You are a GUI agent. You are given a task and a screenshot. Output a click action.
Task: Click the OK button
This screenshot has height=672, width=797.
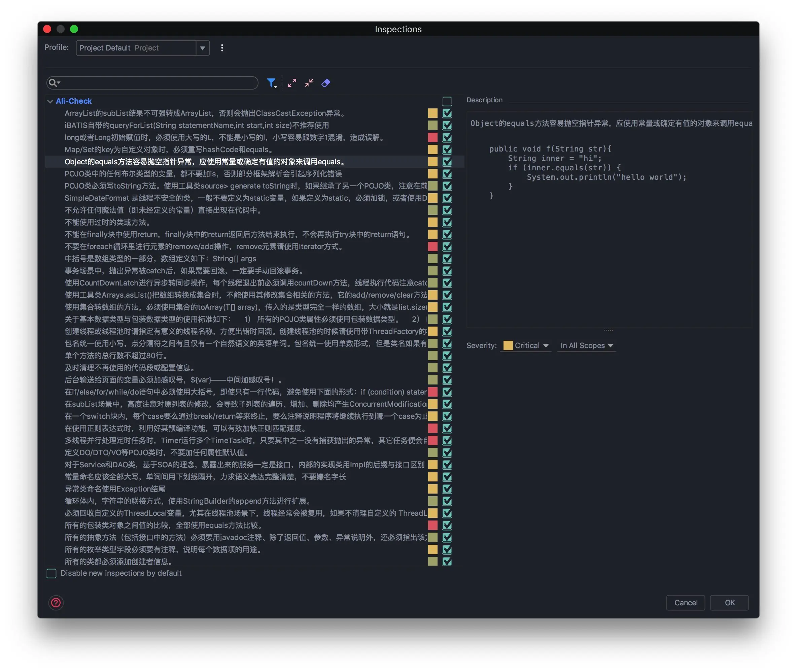coord(729,603)
